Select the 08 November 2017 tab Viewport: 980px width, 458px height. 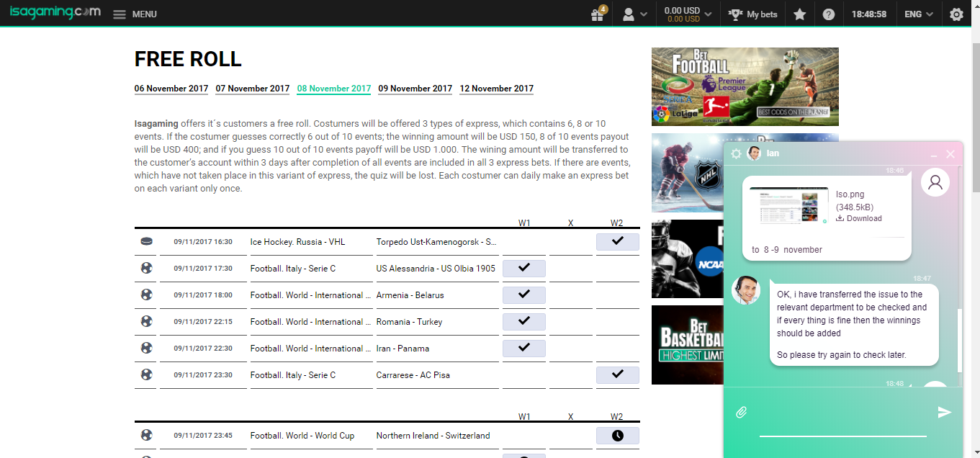[334, 89]
